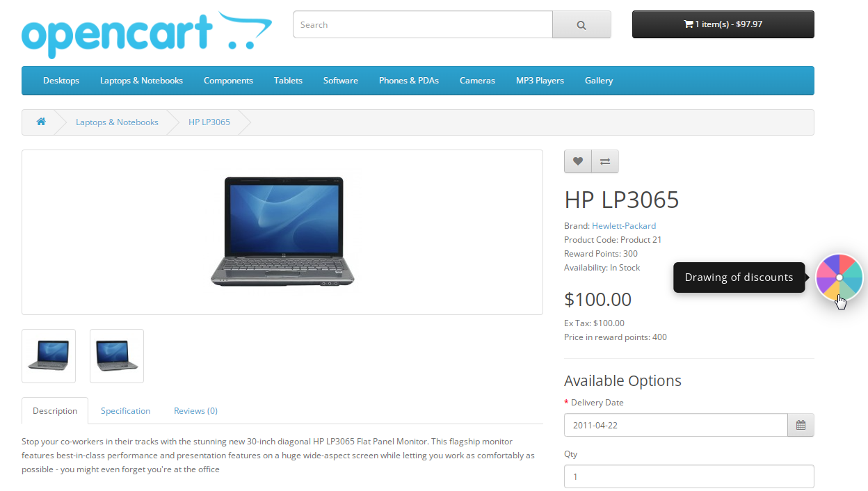The width and height of the screenshot is (868, 491).
Task: Add HP LP3065 to wish list heart
Action: pos(578,161)
